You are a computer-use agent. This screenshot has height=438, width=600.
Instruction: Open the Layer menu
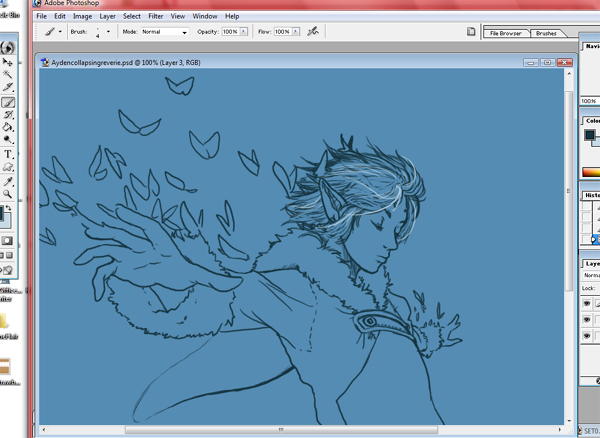(x=108, y=16)
